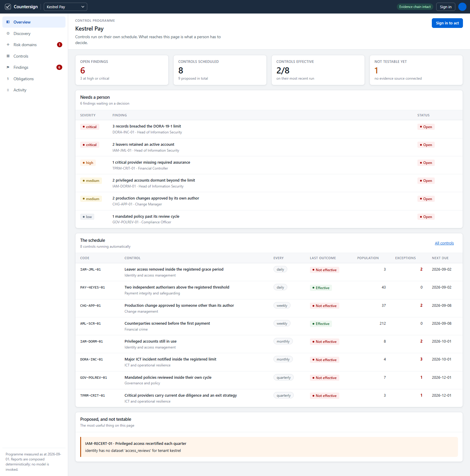
Task: Open finding '3 records breached the DORA-19-1 limit'
Action: point(147,126)
